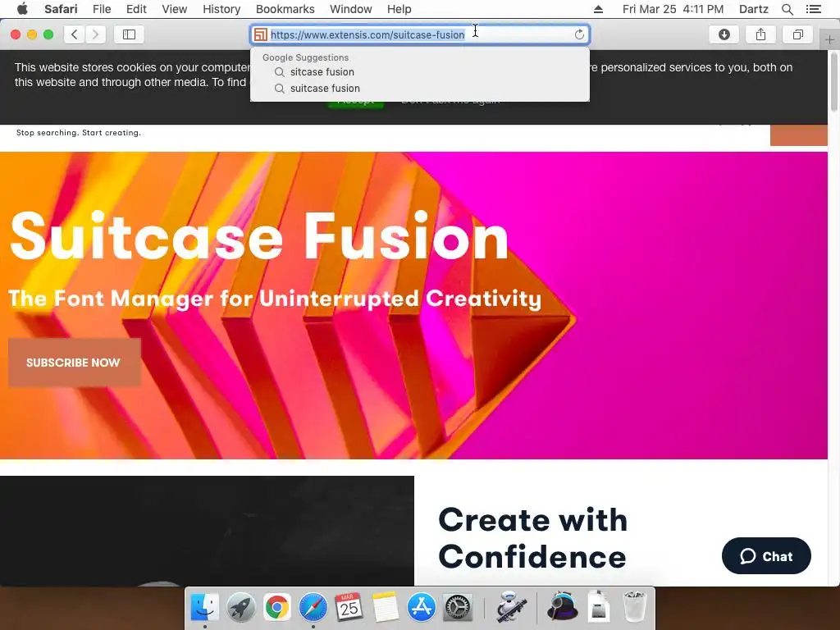Launch Launchpad rocket in the Dock
This screenshot has height=630, width=840.
[x=240, y=607]
